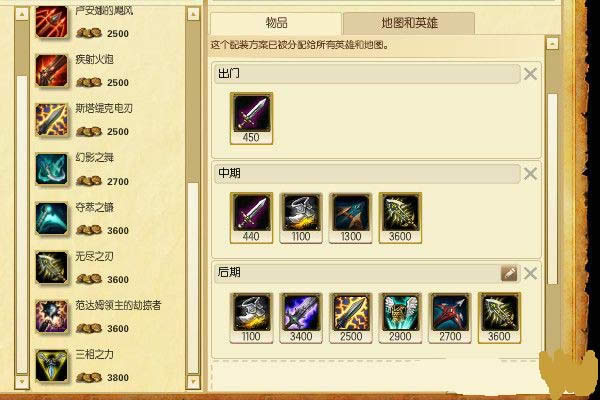600x400 pixels.
Task: Click the 中期 block title bar
Action: point(367,174)
